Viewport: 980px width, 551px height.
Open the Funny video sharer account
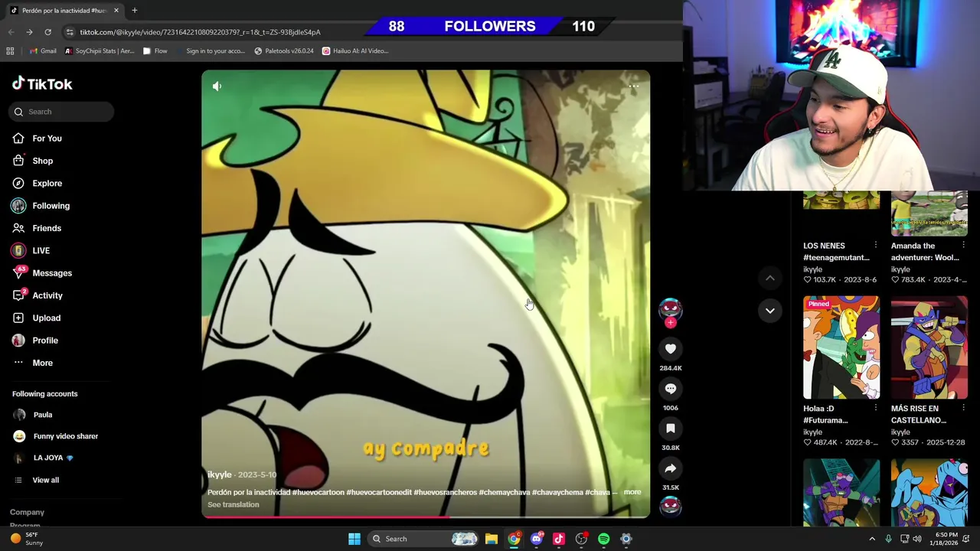pyautogui.click(x=65, y=436)
